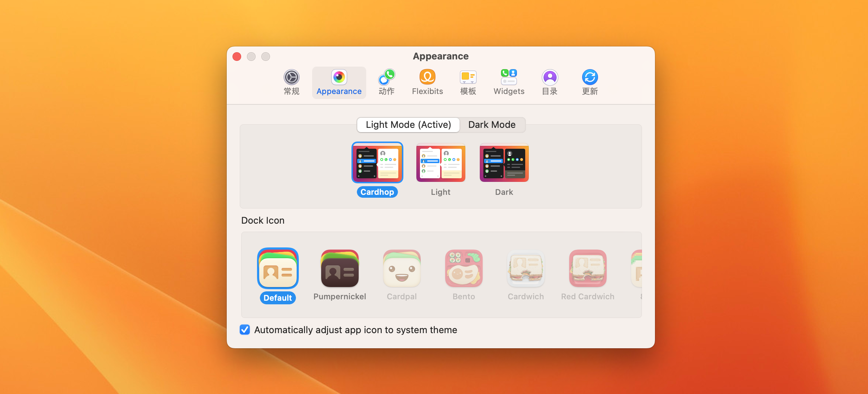The image size is (868, 394).
Task: Open the Flexibits account pane
Action: tap(427, 82)
